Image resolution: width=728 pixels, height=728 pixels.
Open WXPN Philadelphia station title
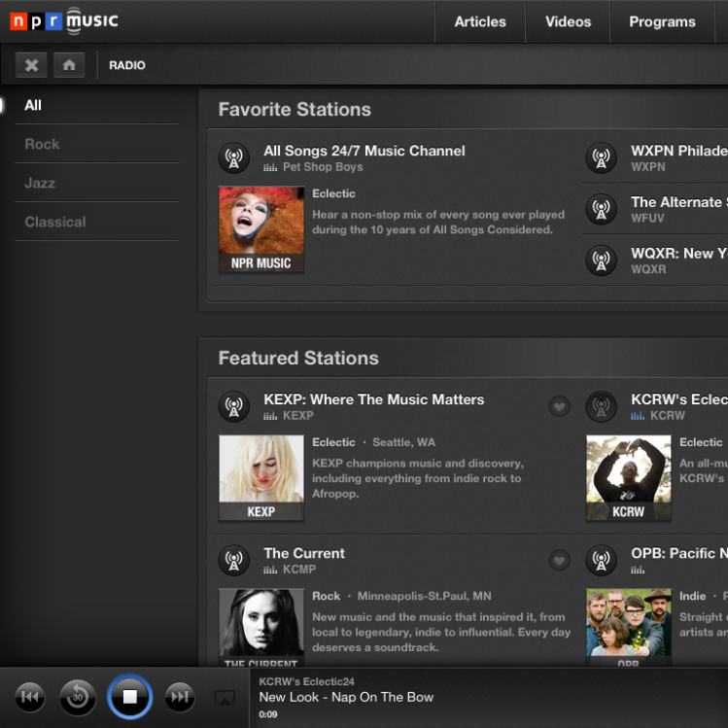[x=678, y=151]
